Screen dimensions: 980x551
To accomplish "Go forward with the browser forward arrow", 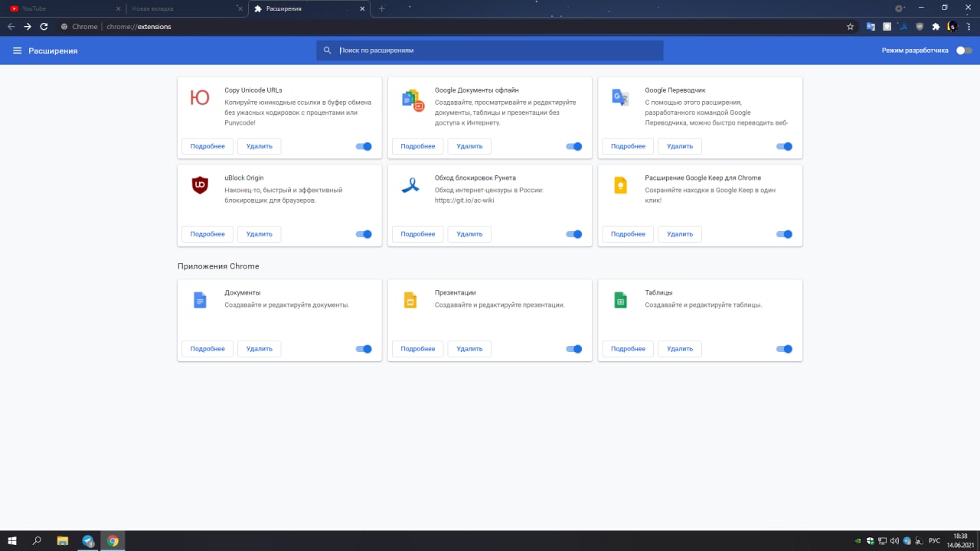I will pos(28,26).
